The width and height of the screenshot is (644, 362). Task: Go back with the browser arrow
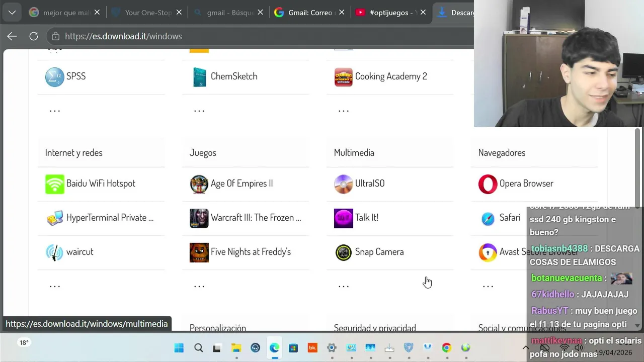click(12, 36)
